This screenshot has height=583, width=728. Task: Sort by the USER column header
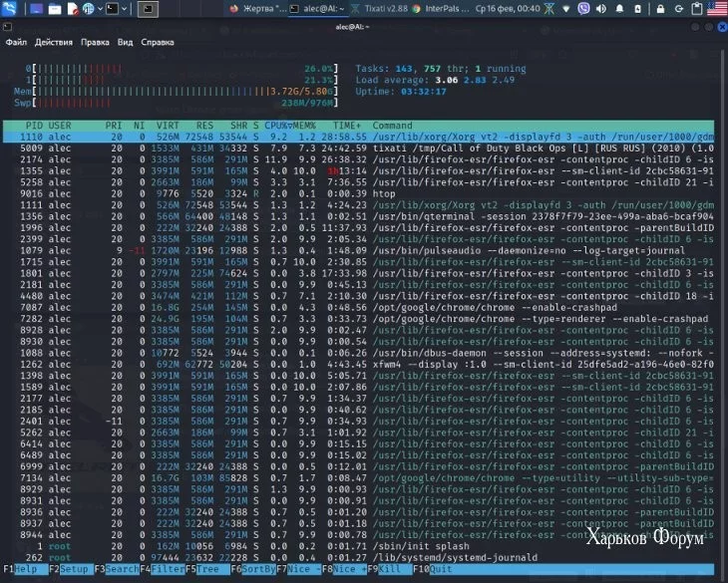point(60,126)
